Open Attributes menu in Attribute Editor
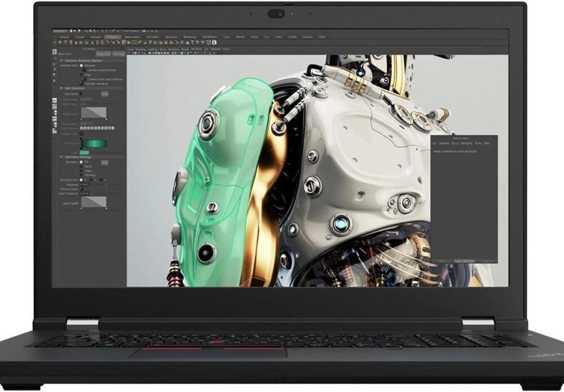The image size is (564, 392). 466,143
